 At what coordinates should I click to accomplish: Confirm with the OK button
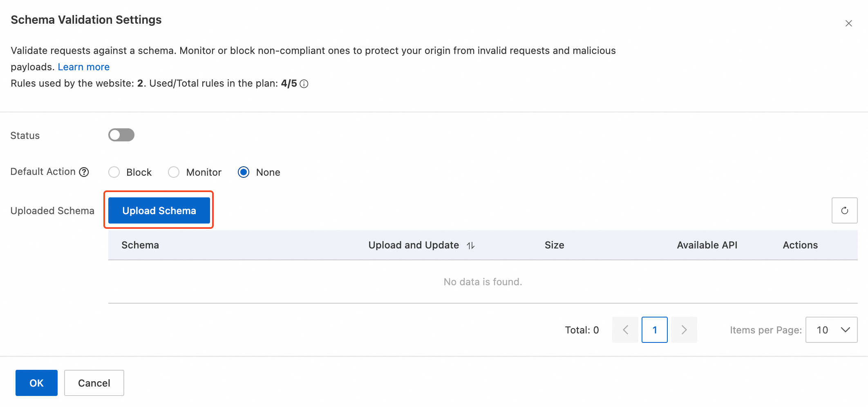coord(36,383)
